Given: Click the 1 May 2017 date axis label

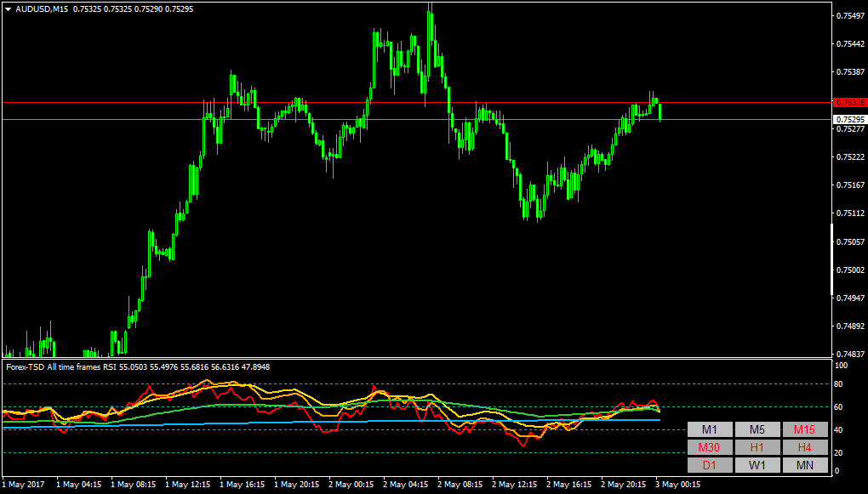Looking at the screenshot, I should 24,484.
